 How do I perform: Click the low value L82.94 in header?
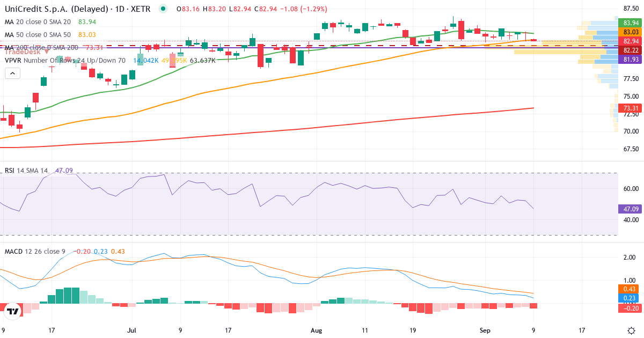(x=240, y=9)
